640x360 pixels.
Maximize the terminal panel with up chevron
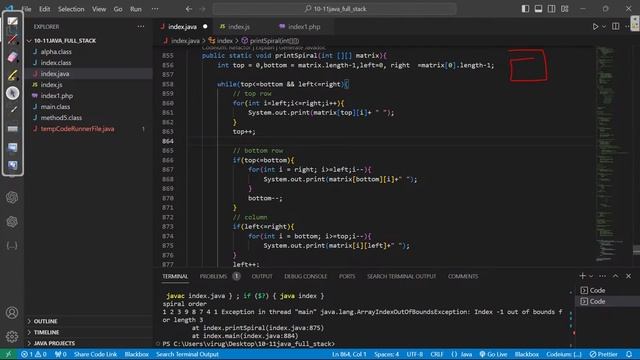616,276
